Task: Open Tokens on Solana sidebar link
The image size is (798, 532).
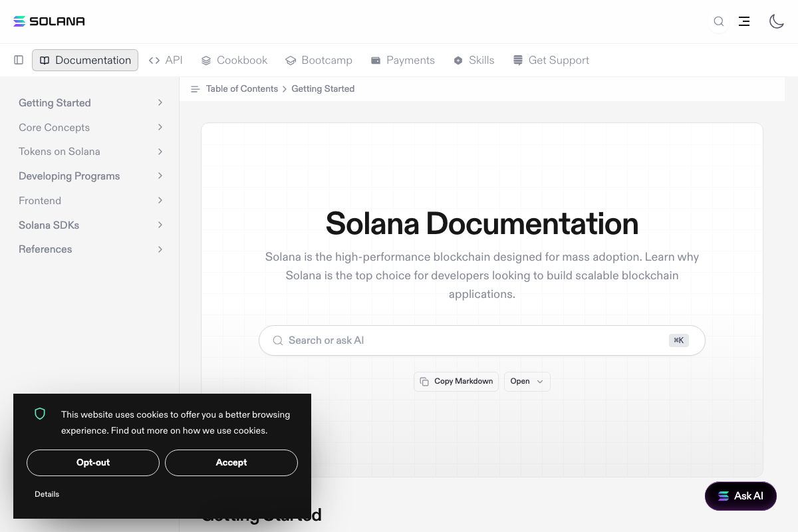Action: point(59,152)
